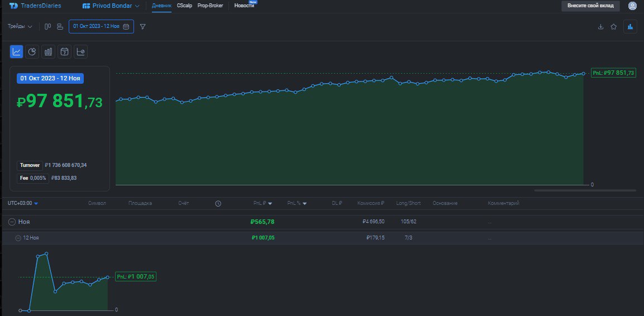Click the Символ column header
The height and width of the screenshot is (316, 644).
97,203
